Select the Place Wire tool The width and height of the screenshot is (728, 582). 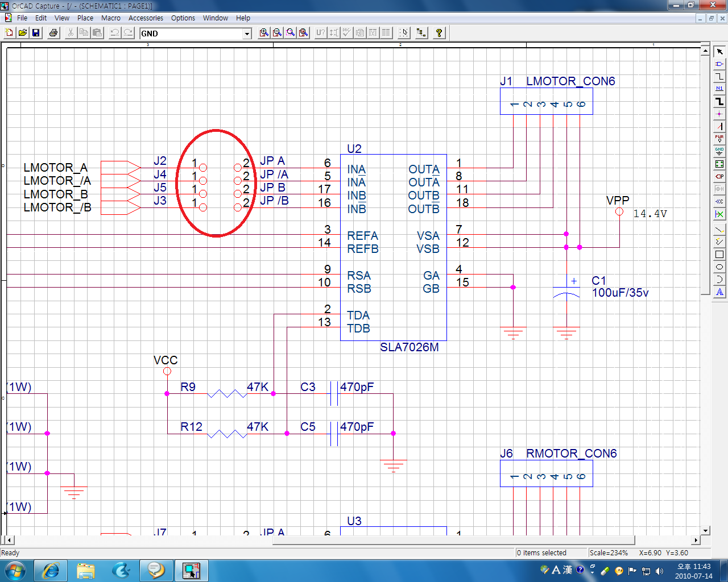coord(719,76)
